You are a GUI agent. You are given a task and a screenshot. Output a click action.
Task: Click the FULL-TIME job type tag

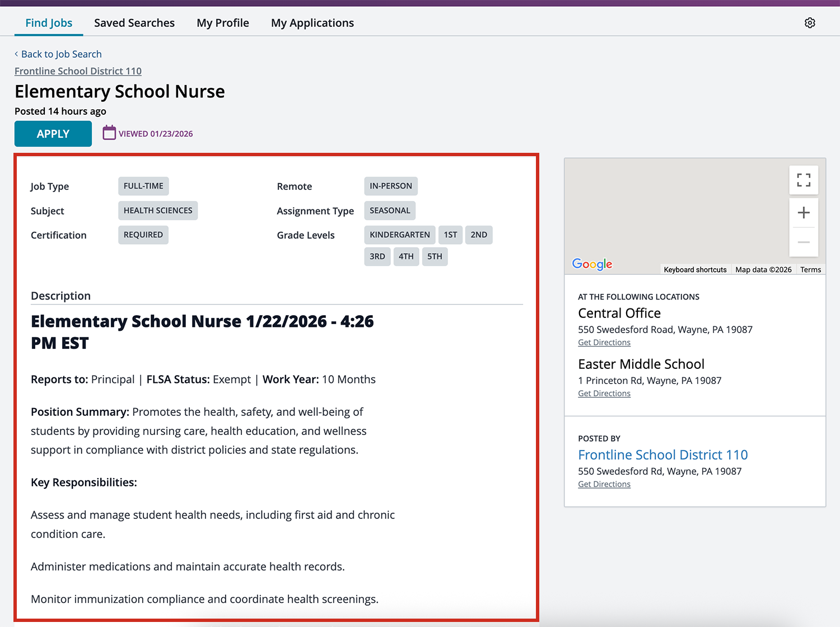coord(143,186)
